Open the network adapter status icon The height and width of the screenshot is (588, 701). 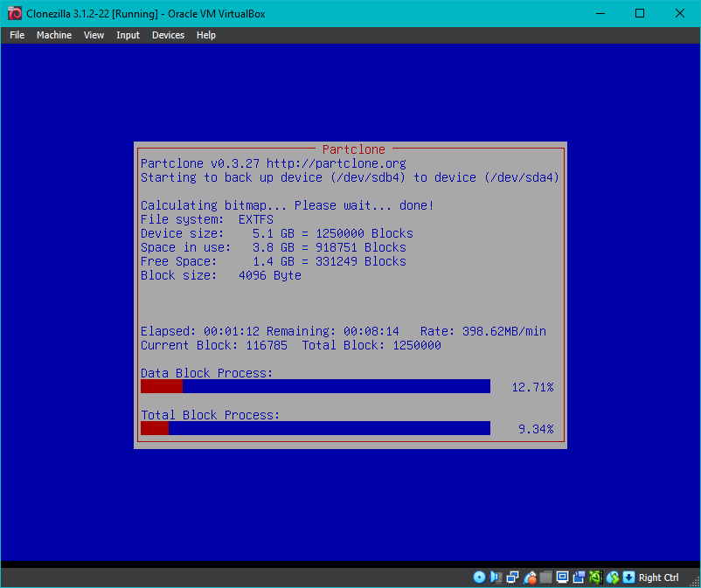512,577
